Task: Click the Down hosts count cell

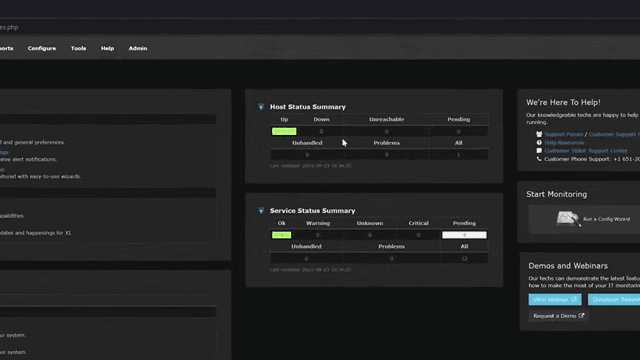Action: (321, 131)
